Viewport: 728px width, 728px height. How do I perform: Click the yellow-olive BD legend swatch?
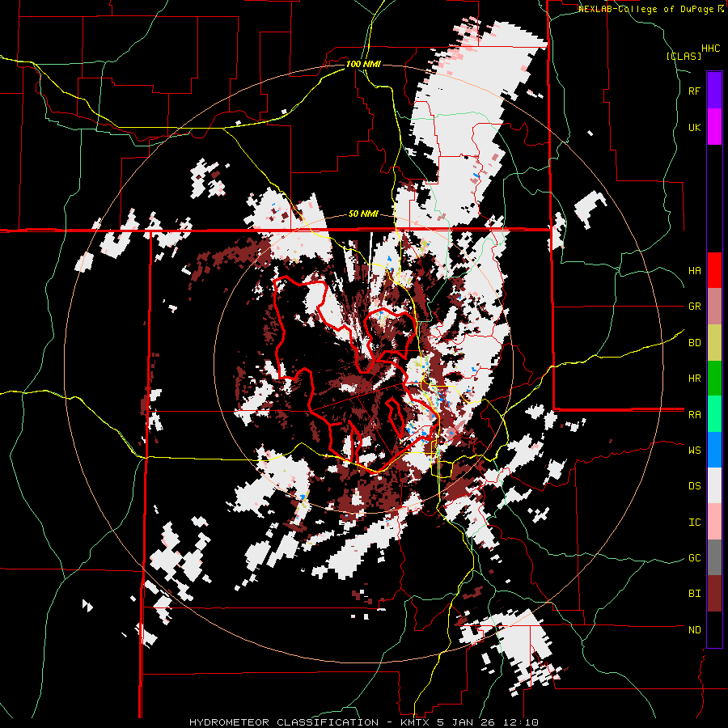(x=714, y=342)
